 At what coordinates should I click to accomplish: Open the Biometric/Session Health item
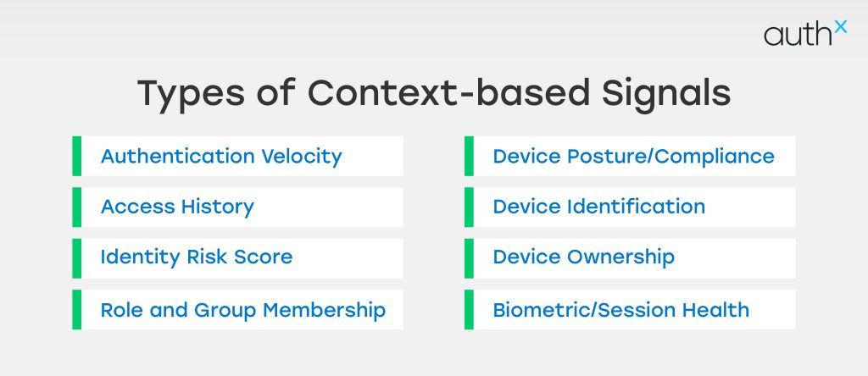620,310
